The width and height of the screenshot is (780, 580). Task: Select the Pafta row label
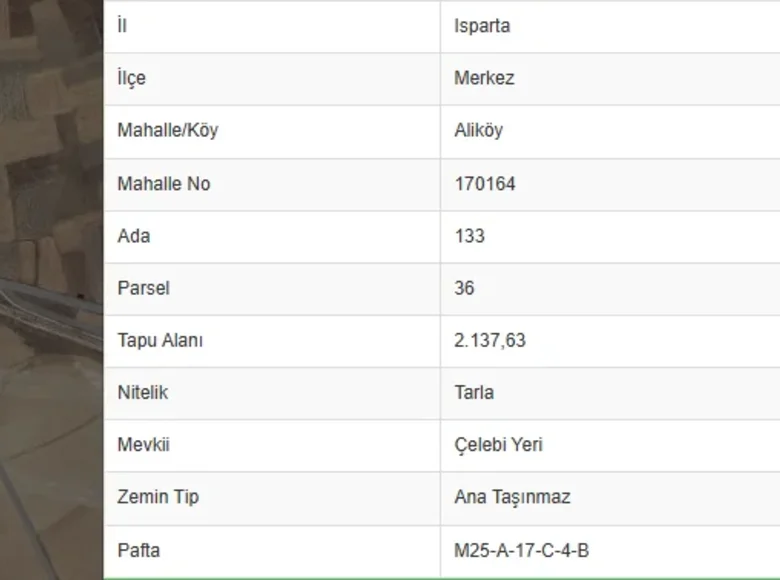pos(138,550)
